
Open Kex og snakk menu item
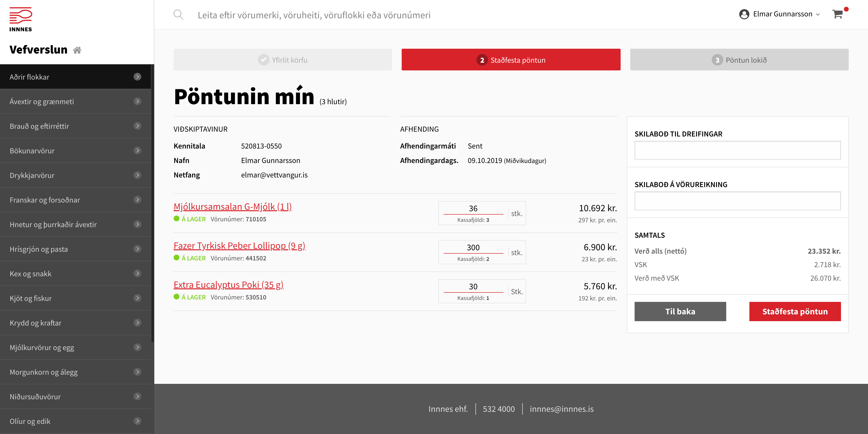click(75, 274)
